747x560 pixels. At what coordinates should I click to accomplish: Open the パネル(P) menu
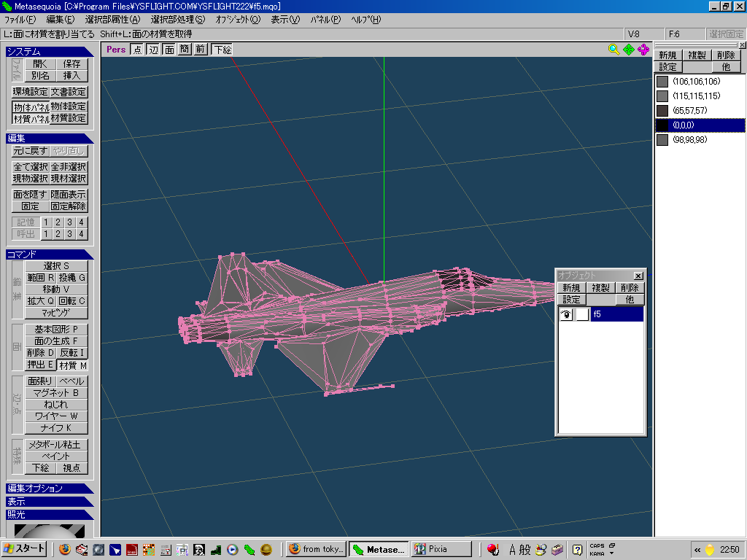pos(325,20)
